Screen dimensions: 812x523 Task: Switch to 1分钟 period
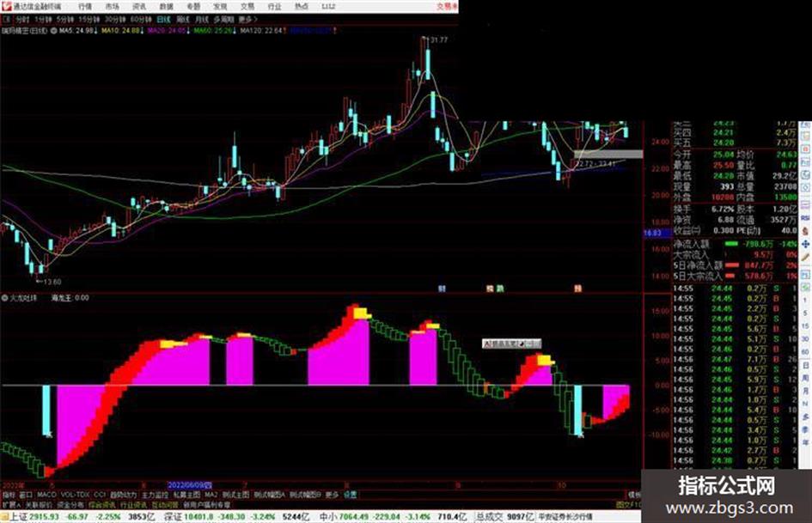click(43, 19)
